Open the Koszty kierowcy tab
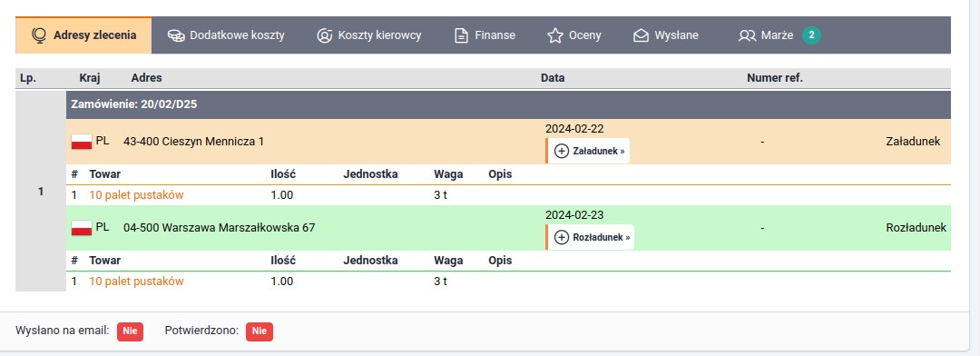The image size is (980, 356). point(368,35)
